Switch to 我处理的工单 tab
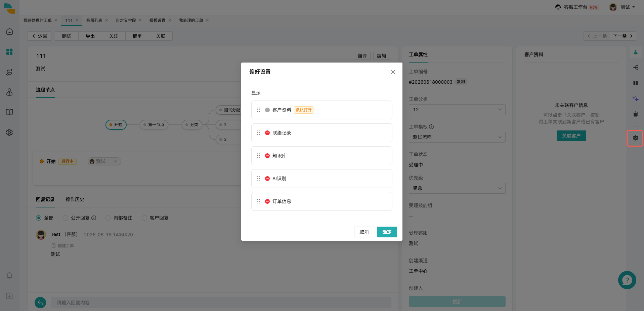Screen dimensions: 644x311 click(x=191, y=21)
